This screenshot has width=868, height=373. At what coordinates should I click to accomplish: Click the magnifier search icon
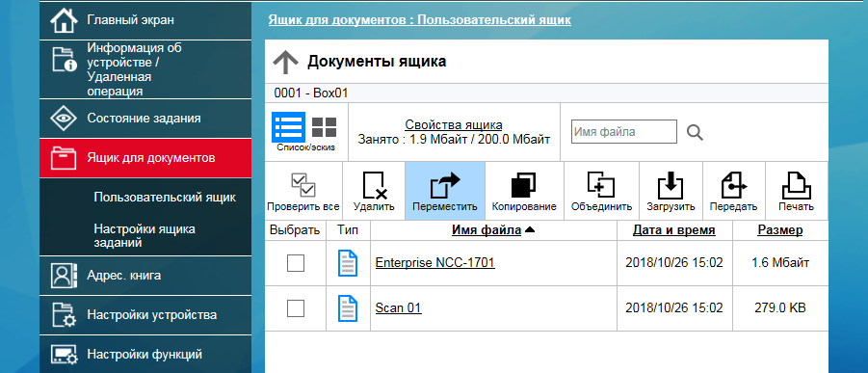click(695, 132)
